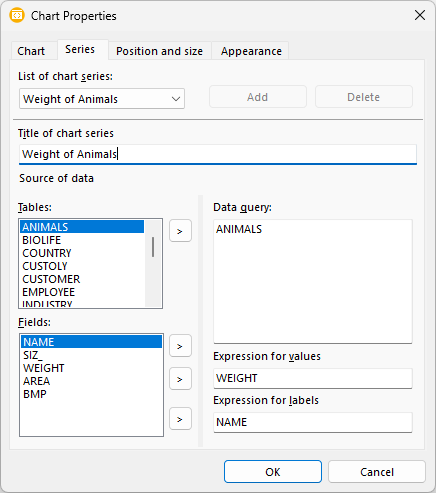Screen dimensions: 436x493
Task: Select BIOLIFE in the Tables list
Action: tap(82, 240)
